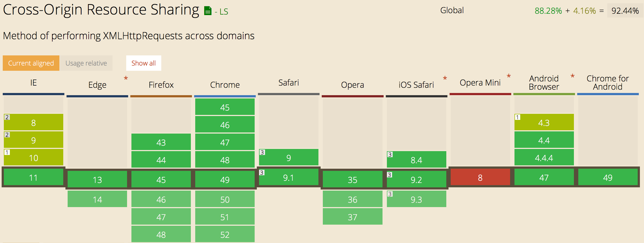Click footnote badge 3 on Safari 9
Screen dimensions: 644x243
[x=262, y=152]
